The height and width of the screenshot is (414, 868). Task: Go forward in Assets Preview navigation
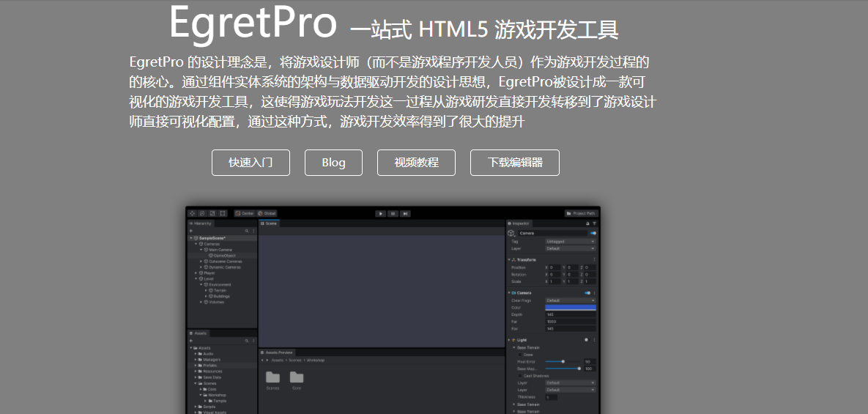tap(267, 361)
